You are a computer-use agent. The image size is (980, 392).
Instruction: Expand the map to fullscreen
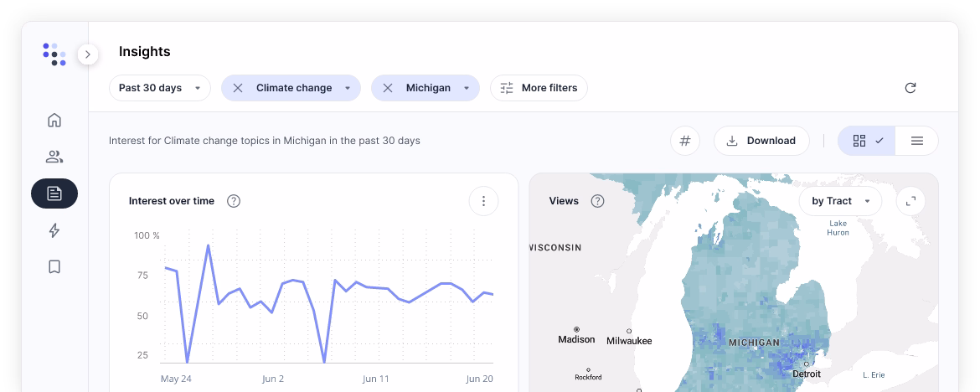910,201
